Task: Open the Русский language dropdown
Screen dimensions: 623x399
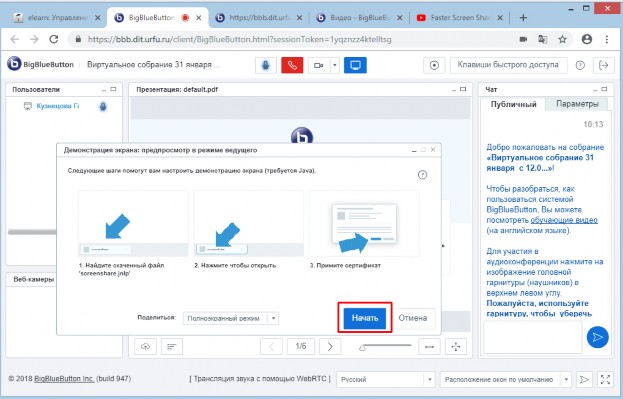Action: [x=385, y=379]
